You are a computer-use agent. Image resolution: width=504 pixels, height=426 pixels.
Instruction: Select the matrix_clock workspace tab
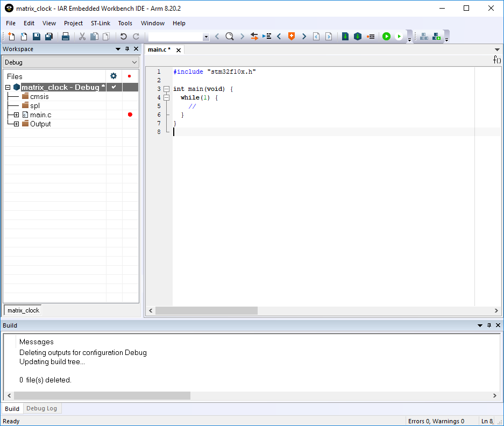pyautogui.click(x=23, y=310)
